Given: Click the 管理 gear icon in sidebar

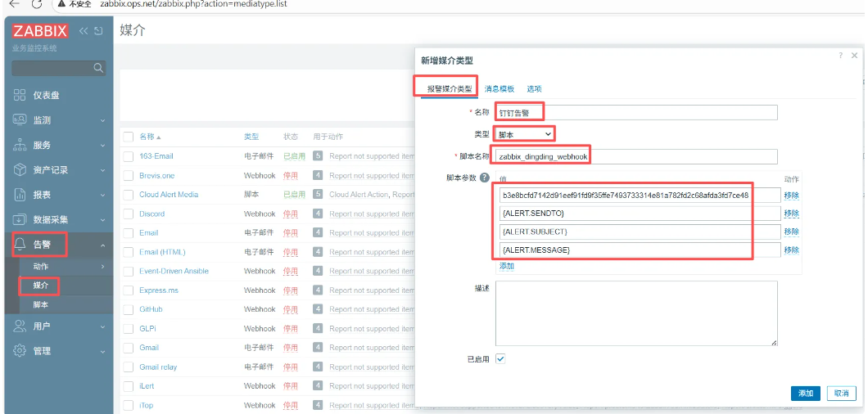Looking at the screenshot, I should point(20,351).
